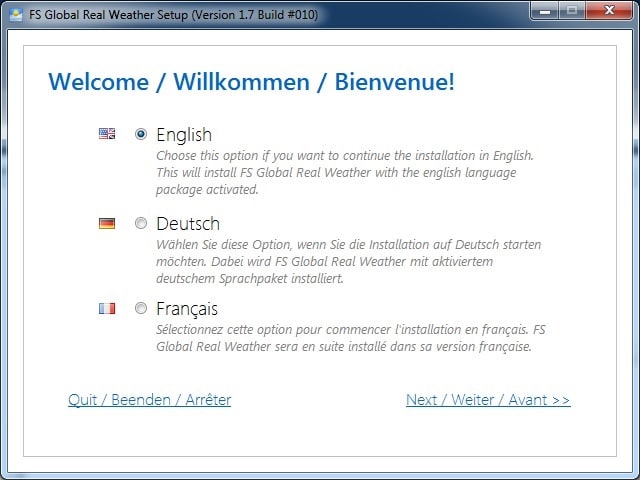Click the Français language label

(187, 309)
